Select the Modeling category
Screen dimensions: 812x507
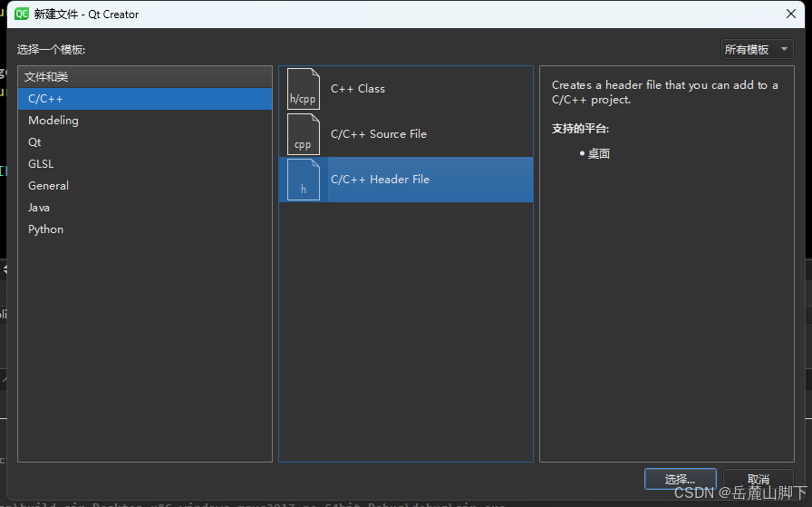coord(145,121)
